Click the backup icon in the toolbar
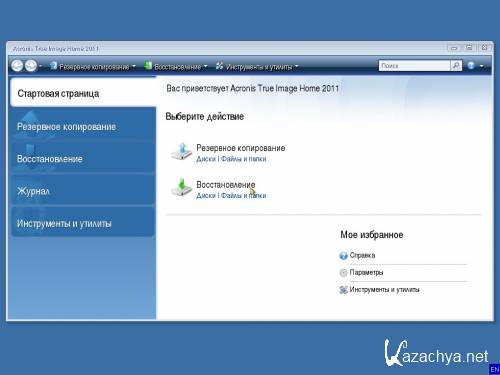 coord(53,66)
